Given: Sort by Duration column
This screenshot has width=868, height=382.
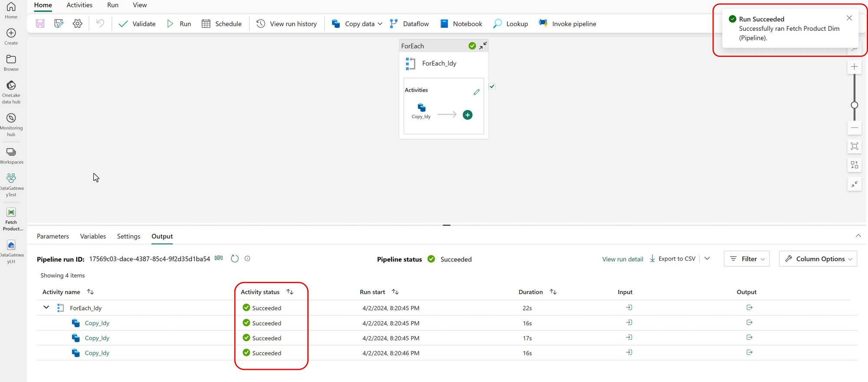Looking at the screenshot, I should click(x=553, y=292).
